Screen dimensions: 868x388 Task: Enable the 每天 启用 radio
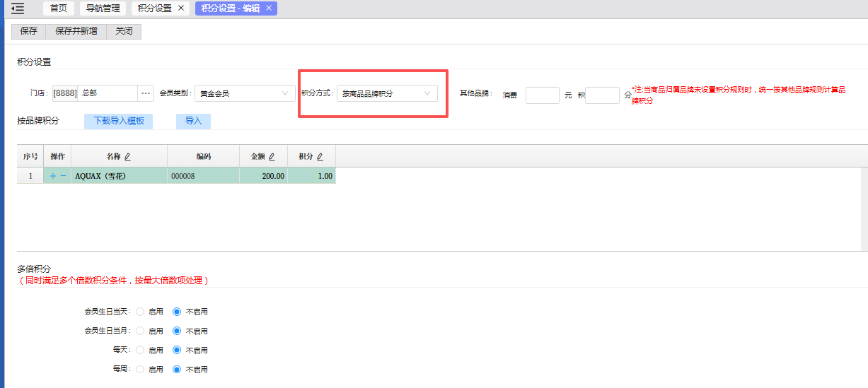click(x=140, y=350)
